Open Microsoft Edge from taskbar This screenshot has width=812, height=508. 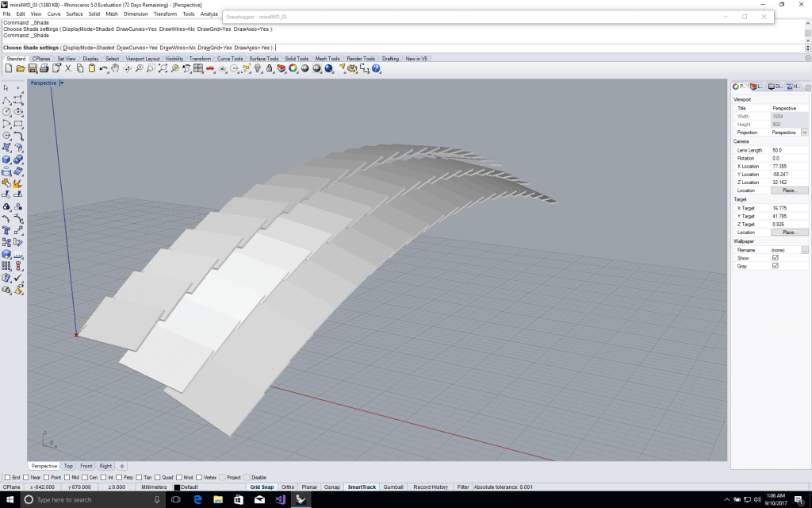197,500
